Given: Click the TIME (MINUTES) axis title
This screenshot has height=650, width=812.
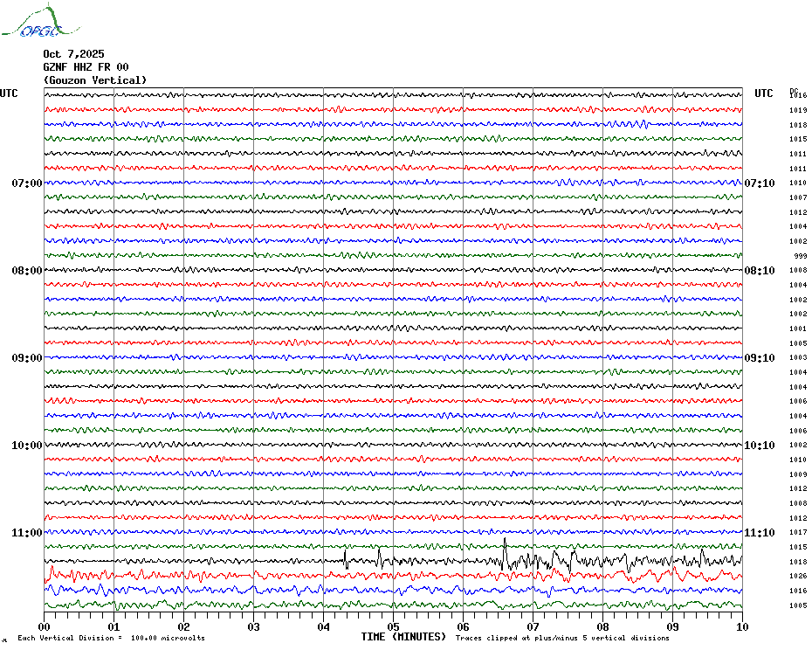Looking at the screenshot, I should click(403, 637).
